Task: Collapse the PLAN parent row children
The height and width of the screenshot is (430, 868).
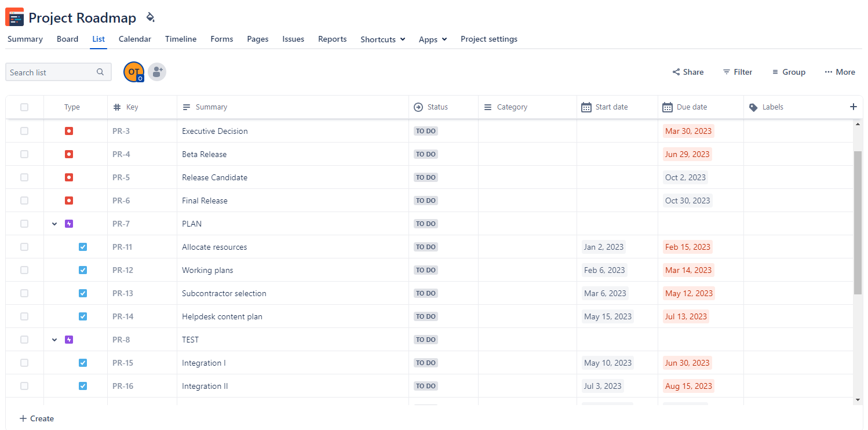Action: pyautogui.click(x=54, y=224)
